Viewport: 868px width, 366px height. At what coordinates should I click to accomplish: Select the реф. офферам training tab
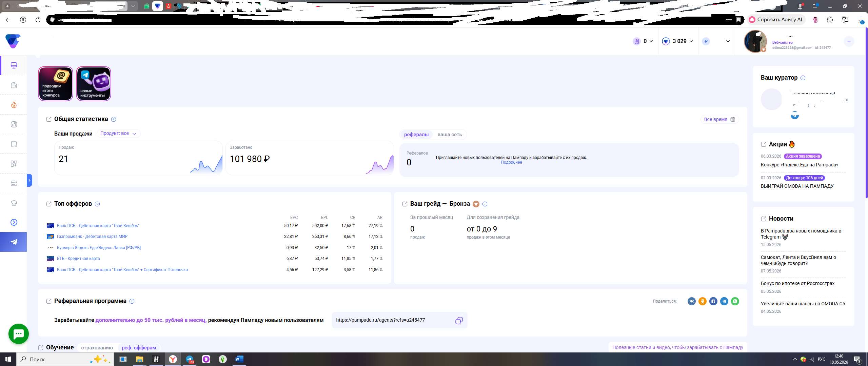(139, 348)
